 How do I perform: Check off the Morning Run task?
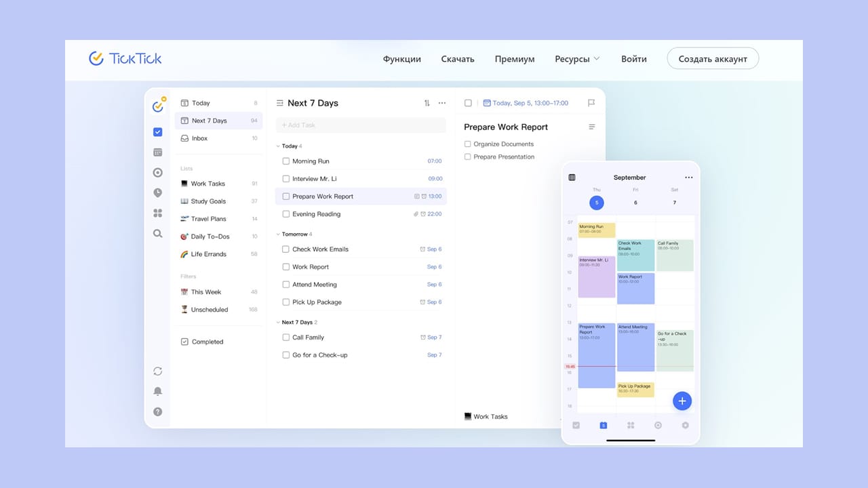coord(285,161)
